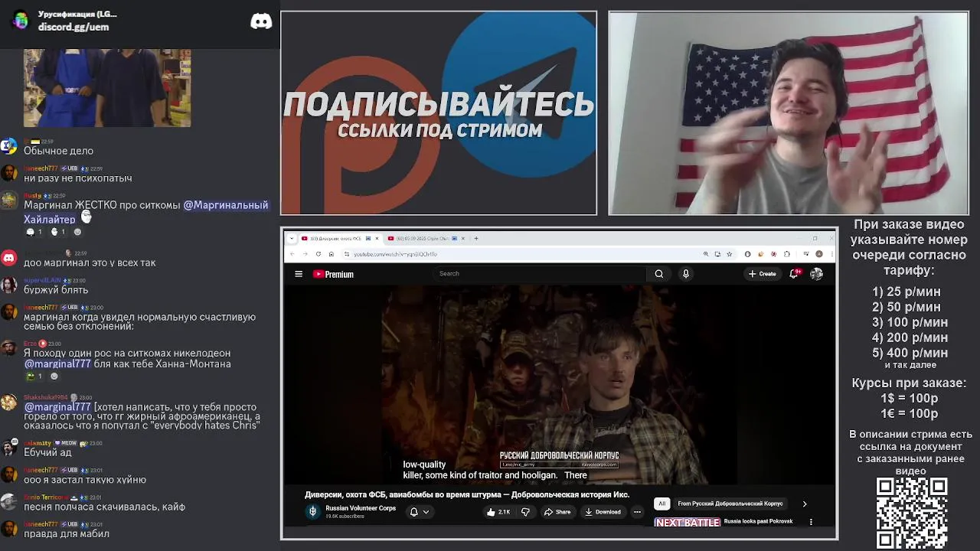Open the image attachment in Discord chat

107,88
